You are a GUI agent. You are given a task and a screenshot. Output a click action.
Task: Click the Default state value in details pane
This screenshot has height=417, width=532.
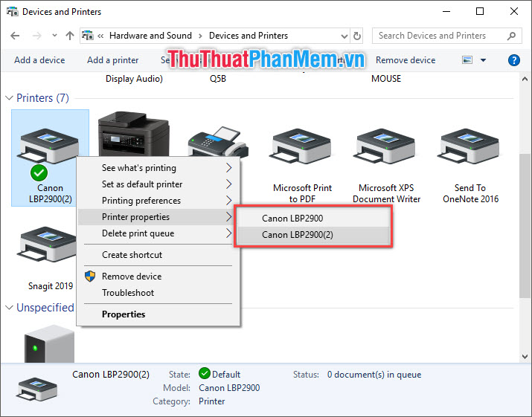pos(226,375)
